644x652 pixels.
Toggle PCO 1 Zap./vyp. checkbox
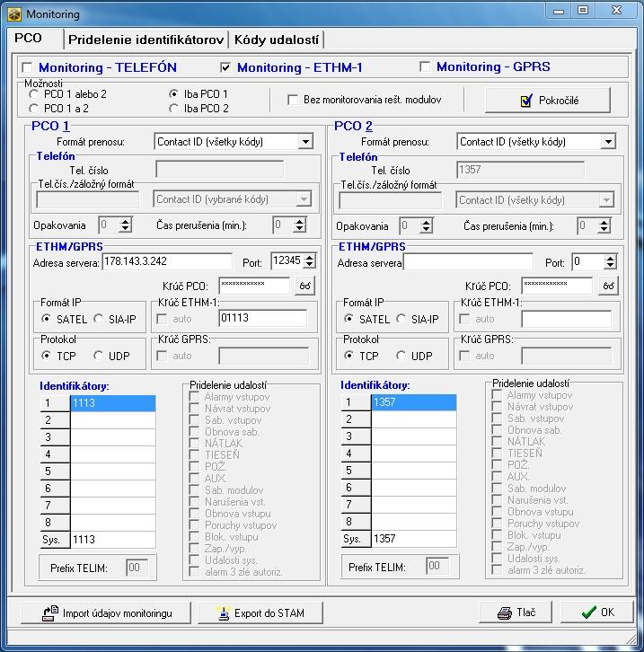[x=194, y=549]
